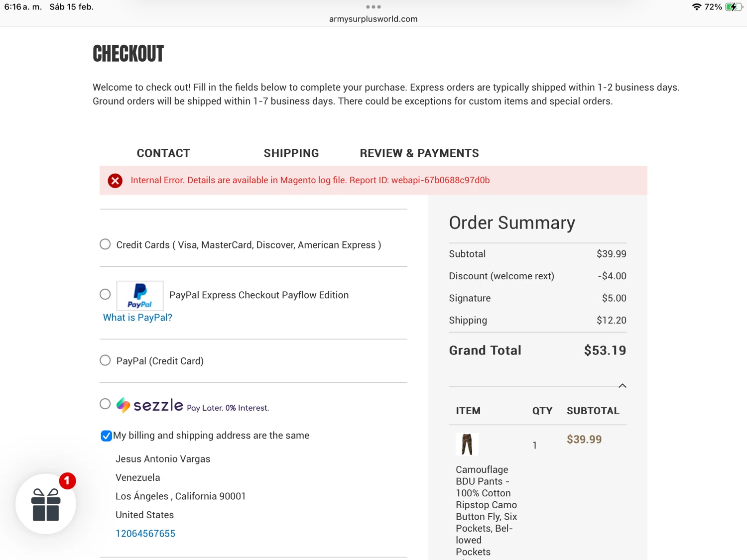Screen dimensions: 747x560
Task: Click the red notification badge
Action: [67, 481]
